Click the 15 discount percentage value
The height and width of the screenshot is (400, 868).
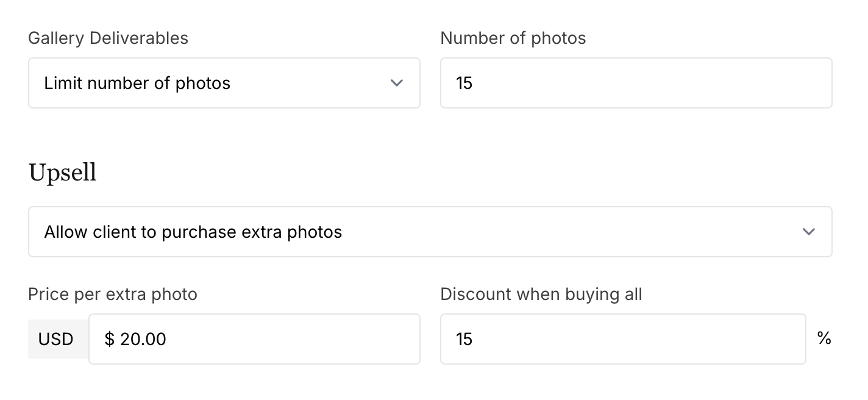tap(464, 339)
